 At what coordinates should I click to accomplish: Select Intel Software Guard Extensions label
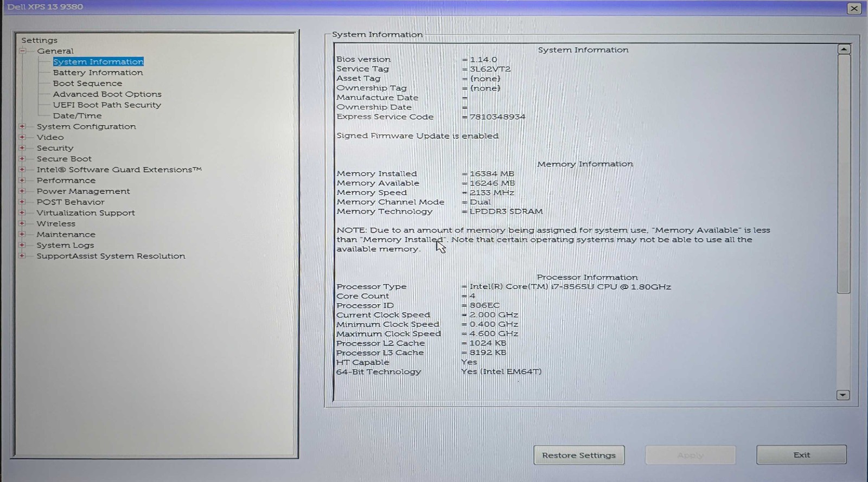(119, 170)
